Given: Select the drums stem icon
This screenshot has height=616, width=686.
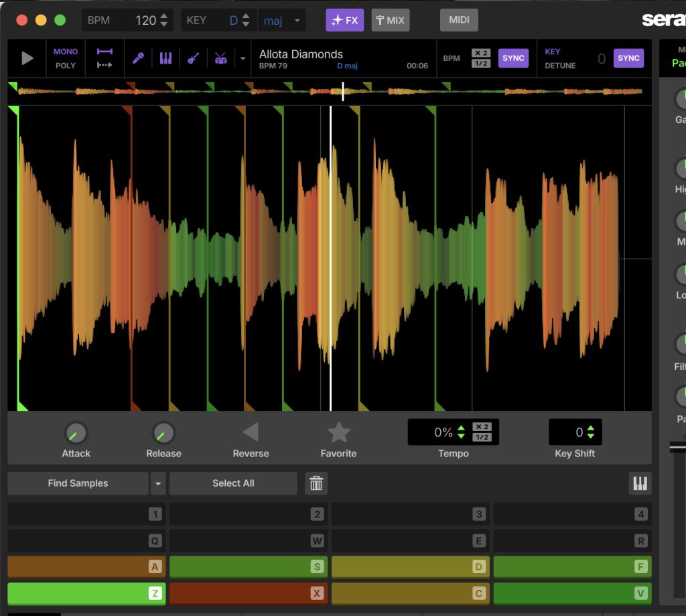Looking at the screenshot, I should tap(220, 58).
